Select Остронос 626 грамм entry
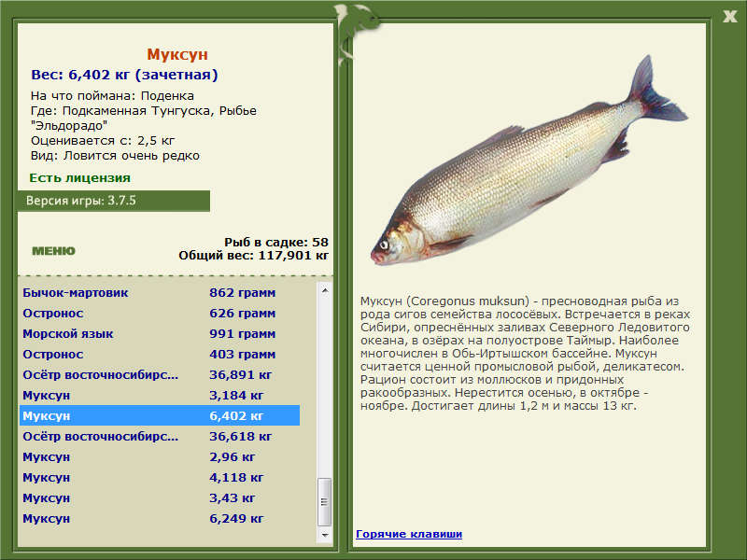747x560 pixels. [160, 314]
